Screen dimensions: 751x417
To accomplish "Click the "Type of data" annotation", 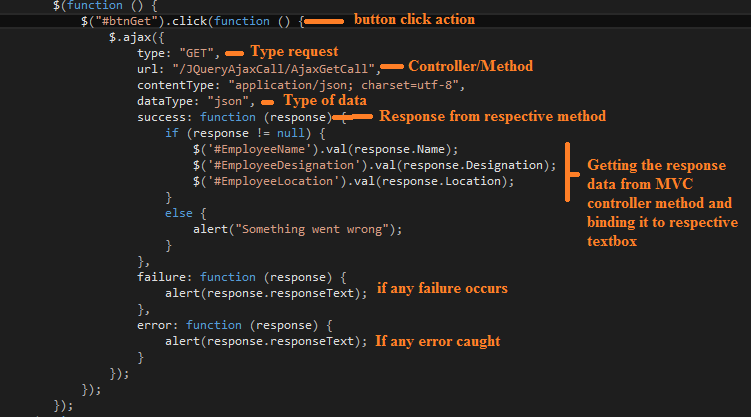I will click(x=325, y=100).
